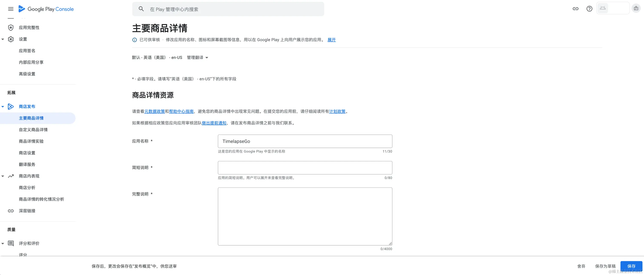Click the 0/4000 character counter
The height and width of the screenshot is (275, 644).
[386, 249]
